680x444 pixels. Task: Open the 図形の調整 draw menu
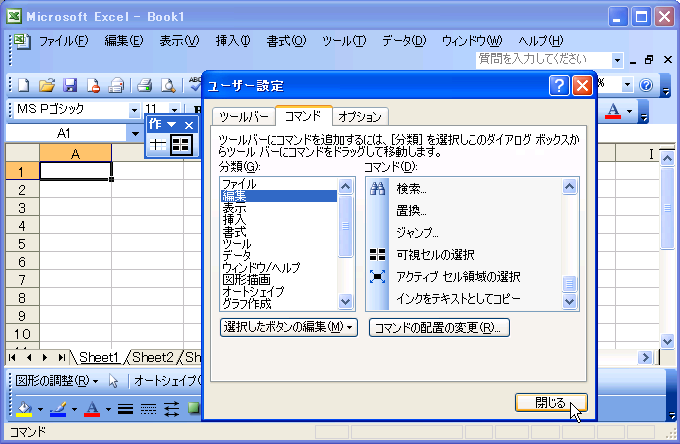[x=56, y=381]
